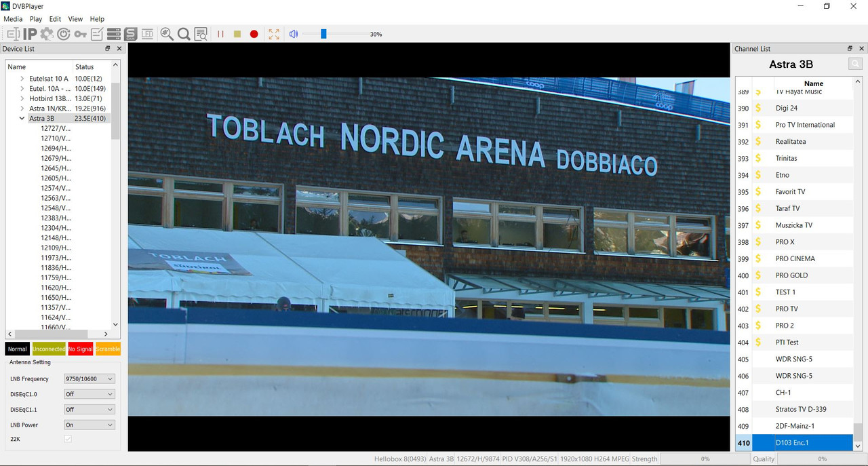This screenshot has height=466, width=868.
Task: Click the satellite search magnifier icon
Action: pyautogui.click(x=167, y=34)
